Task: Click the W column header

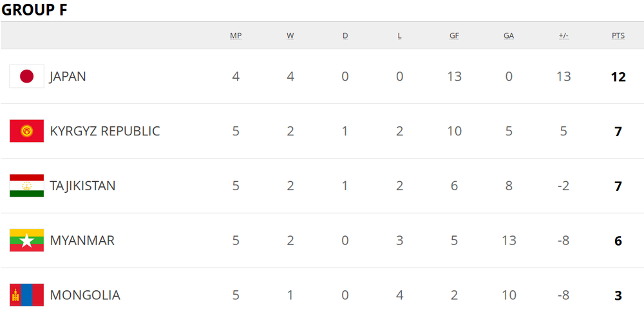Action: 290,36
